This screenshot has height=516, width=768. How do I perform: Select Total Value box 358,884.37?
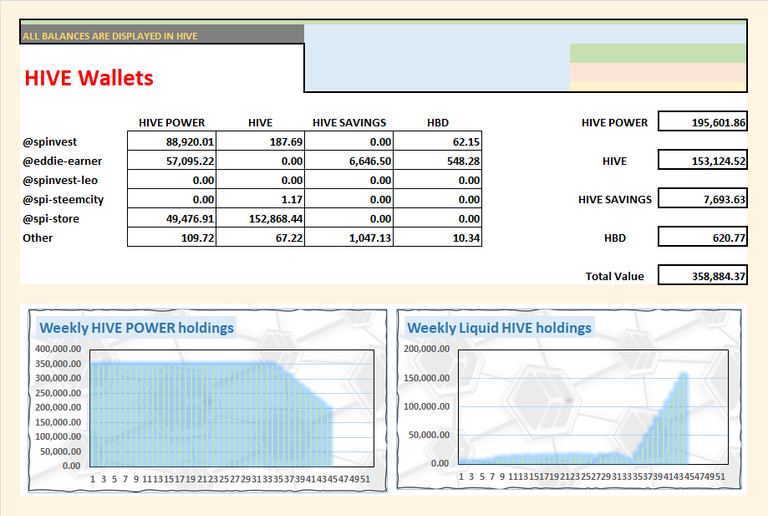click(702, 275)
